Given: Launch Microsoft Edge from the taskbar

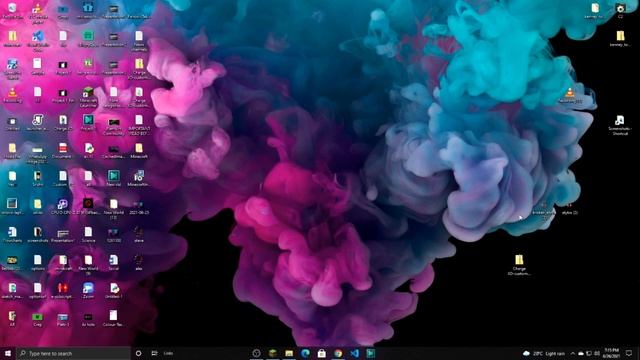Looking at the screenshot, I should tap(305, 353).
